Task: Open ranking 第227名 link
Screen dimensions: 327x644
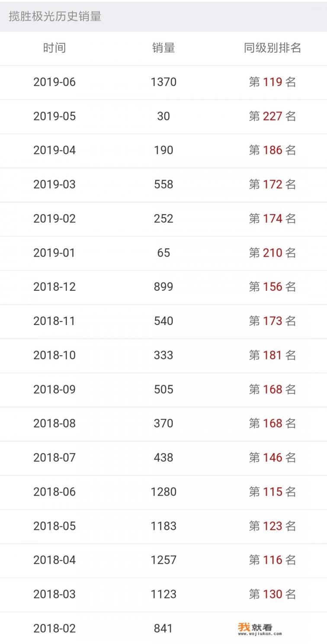Action: point(272,116)
